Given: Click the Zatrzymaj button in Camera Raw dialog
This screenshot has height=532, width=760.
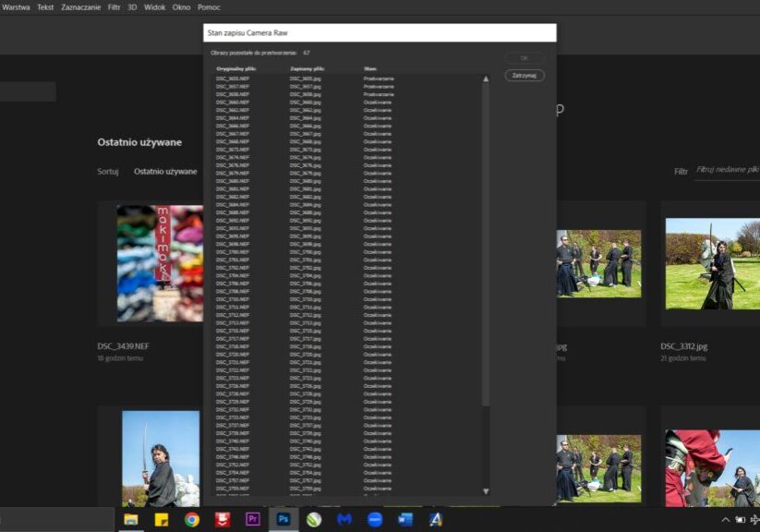Looking at the screenshot, I should pos(525,76).
